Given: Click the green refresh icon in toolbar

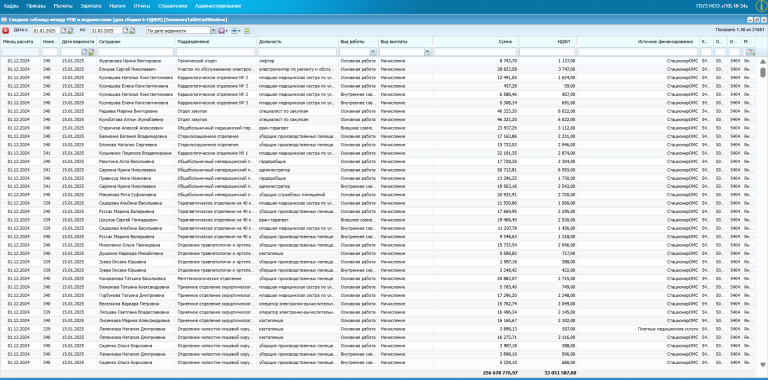Looking at the screenshot, I should [x=247, y=30].
